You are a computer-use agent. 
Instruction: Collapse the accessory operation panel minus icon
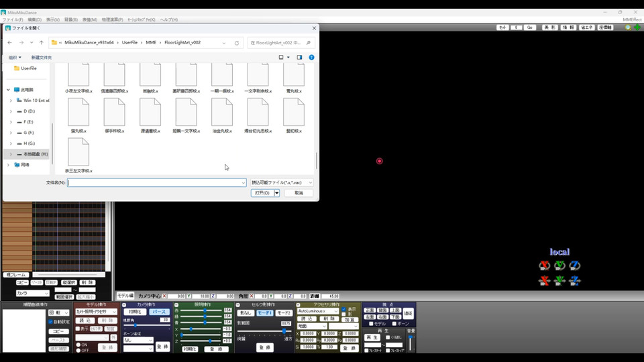pyautogui.click(x=298, y=305)
